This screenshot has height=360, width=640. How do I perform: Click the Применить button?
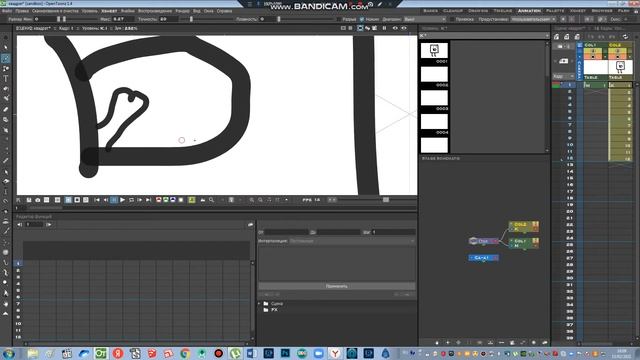coord(337,286)
